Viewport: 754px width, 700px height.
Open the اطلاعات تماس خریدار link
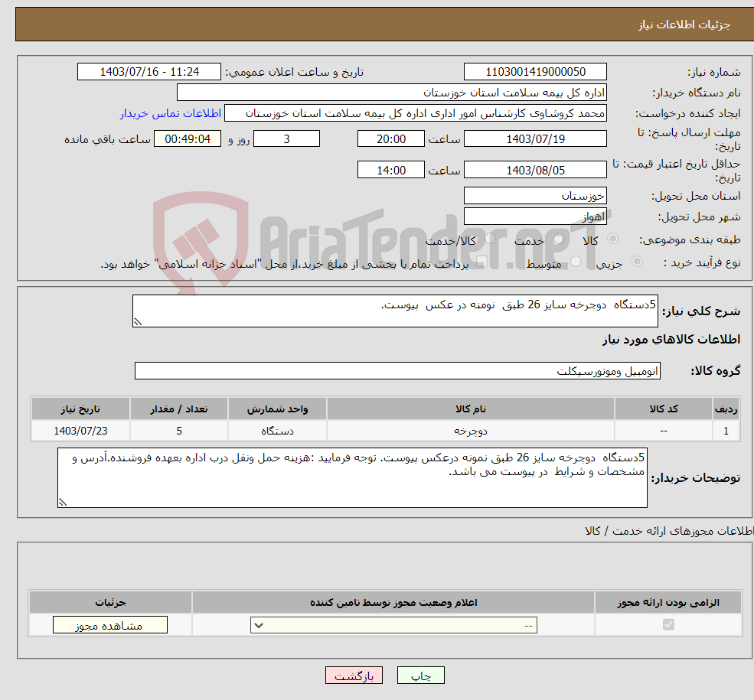171,113
